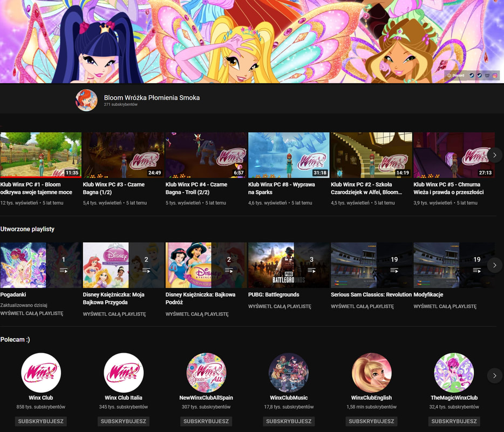Image resolution: width=504 pixels, height=432 pixels.
Task: Open the Winx Club Italia channel avatar
Action: [x=124, y=373]
